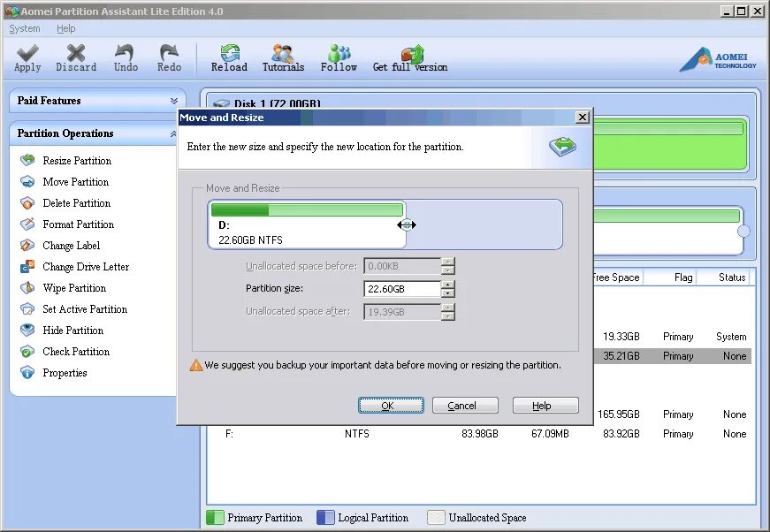
Task: Open the Help menu
Action: tap(65, 28)
